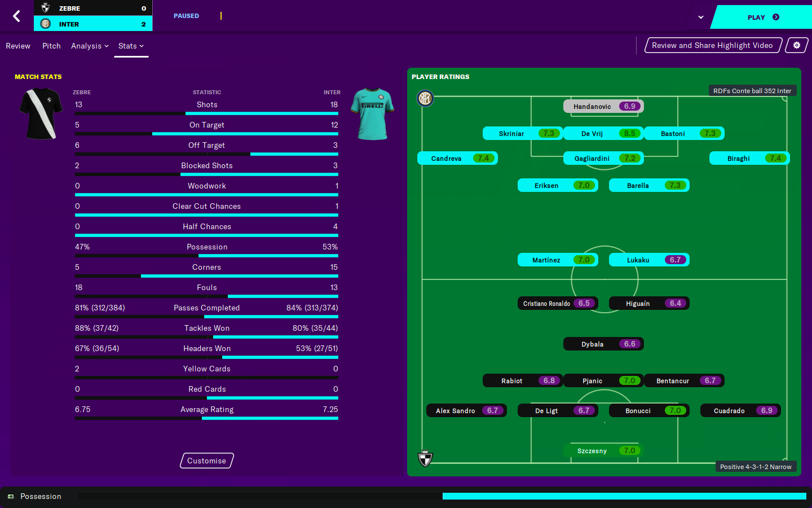Click the Zebre badge on pitch corner
The height and width of the screenshot is (508, 812).
(425, 458)
